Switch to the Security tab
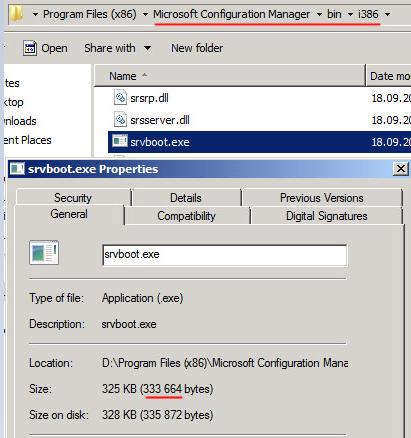The width and height of the screenshot is (411, 438). pos(73,198)
